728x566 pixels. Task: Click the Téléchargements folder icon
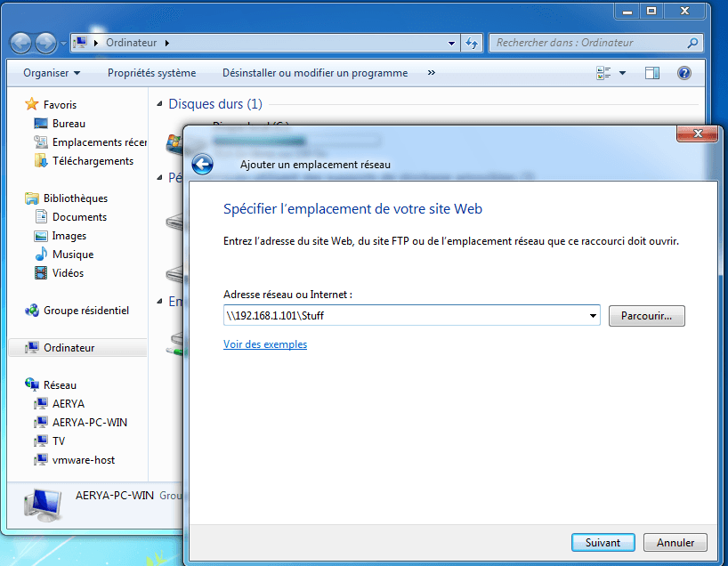point(40,161)
